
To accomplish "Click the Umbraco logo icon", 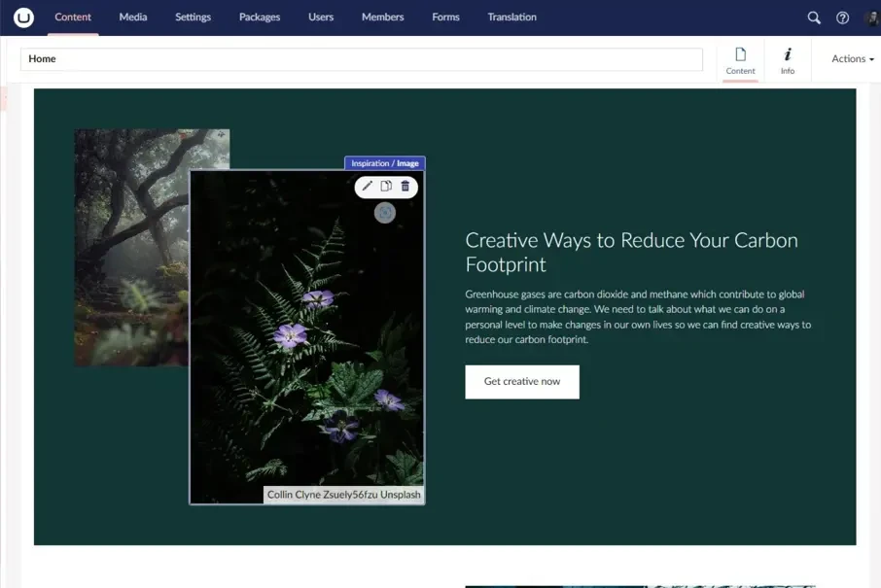I will coord(23,17).
